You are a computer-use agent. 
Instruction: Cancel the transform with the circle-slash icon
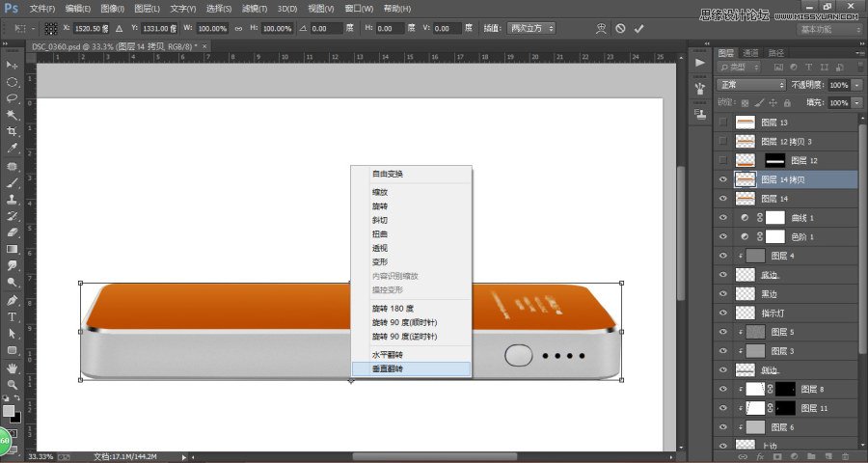[x=620, y=29]
